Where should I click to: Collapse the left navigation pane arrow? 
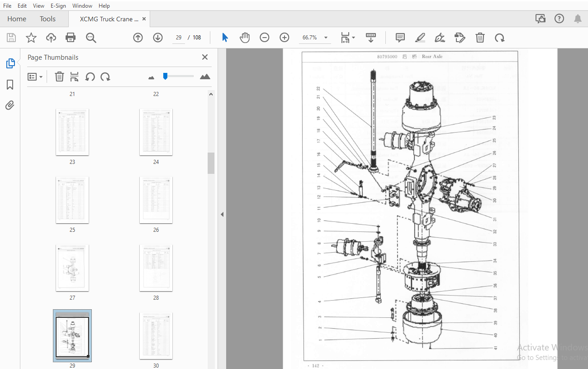pos(222,214)
